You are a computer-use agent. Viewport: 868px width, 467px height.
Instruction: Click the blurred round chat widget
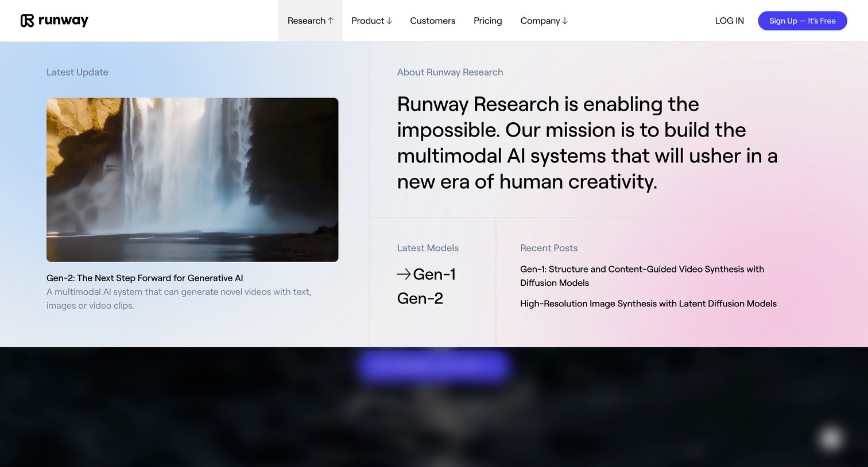(x=830, y=439)
